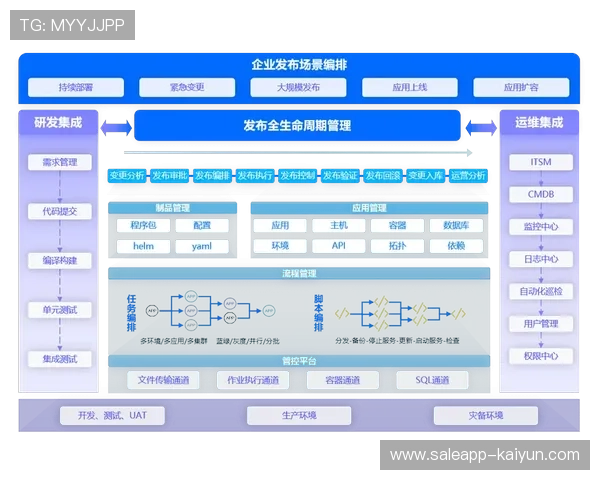Image resolution: width=600 pixels, height=480 pixels.
Task: Click the 需求管理 step
Action: [60, 162]
